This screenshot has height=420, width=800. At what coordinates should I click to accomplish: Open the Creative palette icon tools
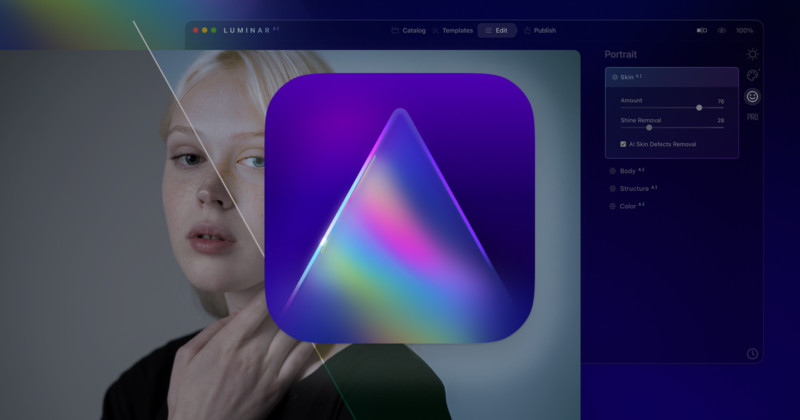click(752, 76)
